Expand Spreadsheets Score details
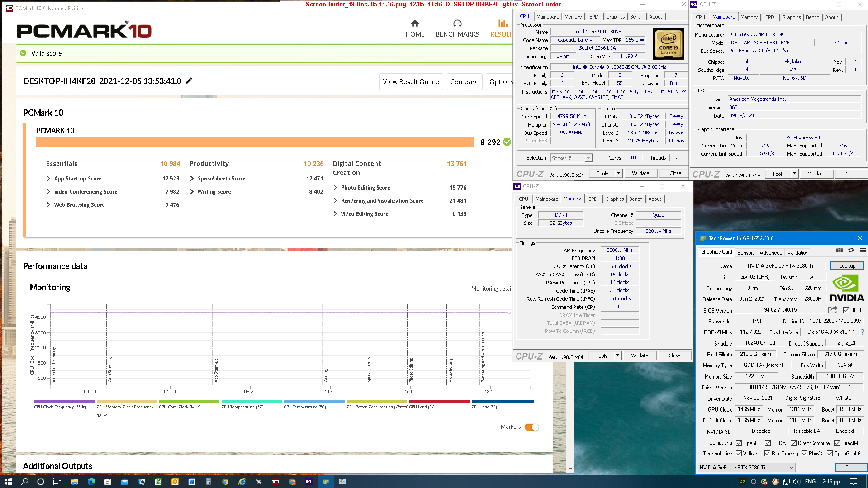 192,179
